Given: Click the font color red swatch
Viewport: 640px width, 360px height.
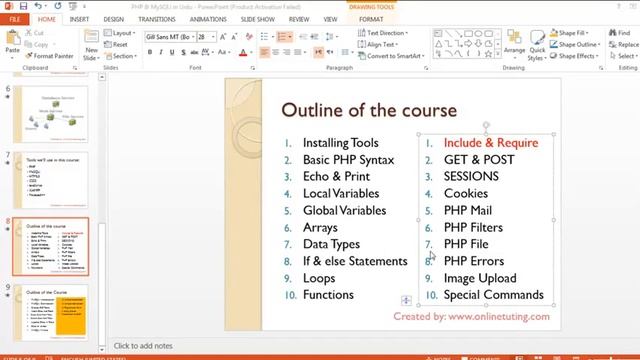Looking at the screenshot, I should pyautogui.click(x=243, y=52).
